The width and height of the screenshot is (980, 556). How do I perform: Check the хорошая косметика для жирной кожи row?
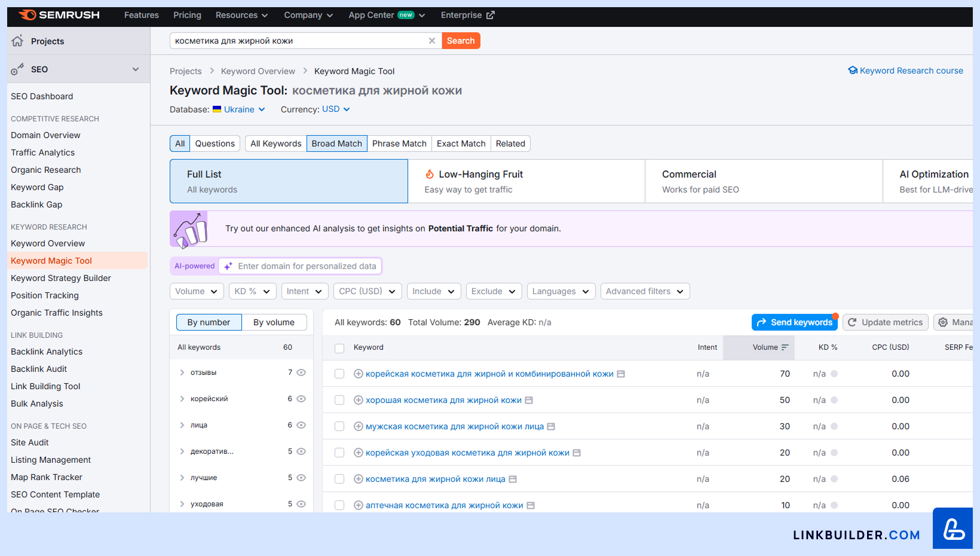click(x=339, y=400)
